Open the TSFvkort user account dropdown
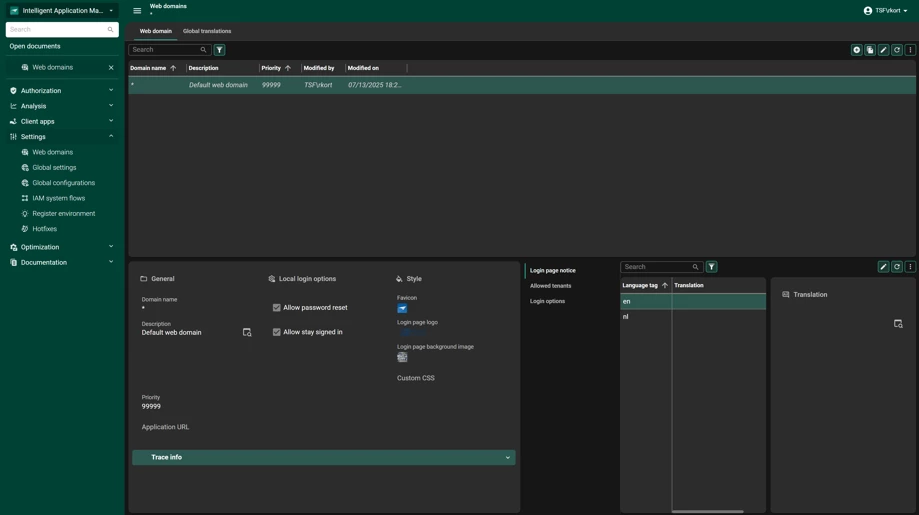 [885, 11]
